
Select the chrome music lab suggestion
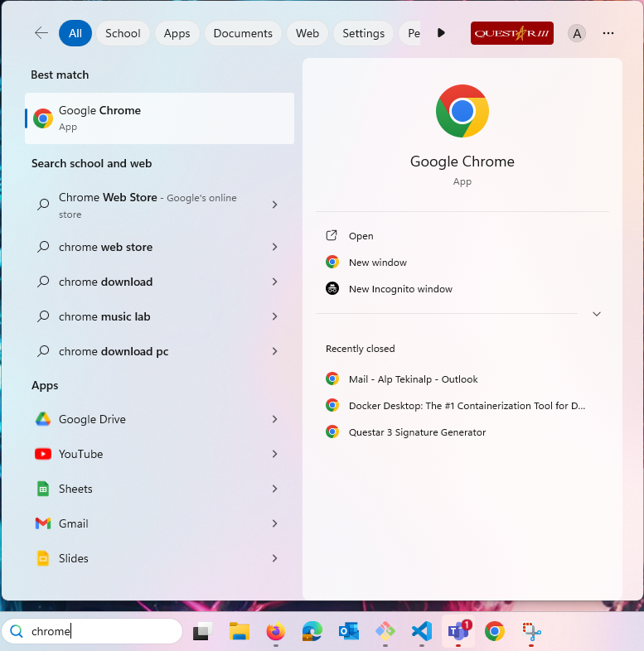tap(159, 316)
